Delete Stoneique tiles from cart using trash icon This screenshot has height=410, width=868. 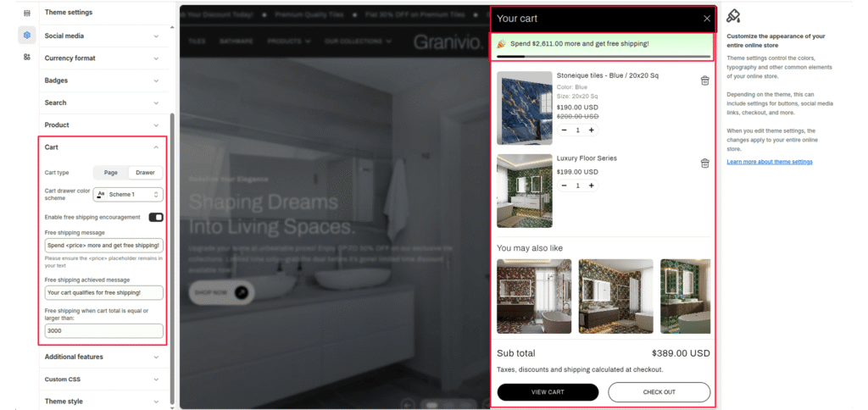[704, 80]
